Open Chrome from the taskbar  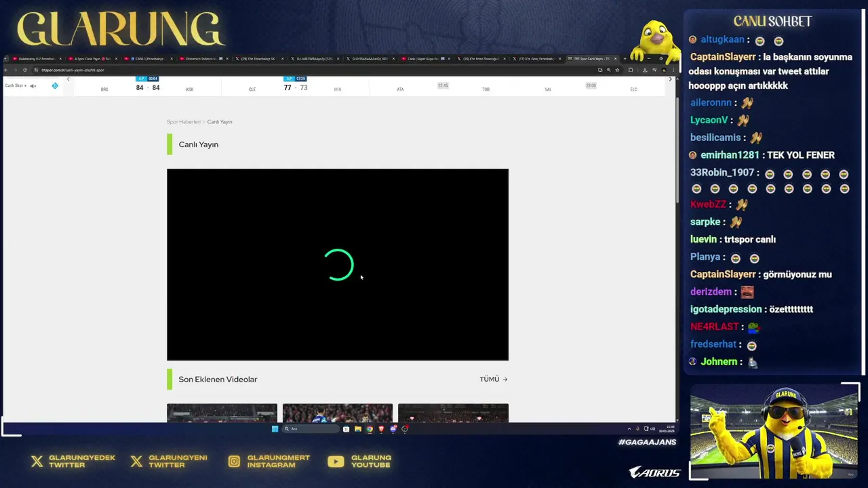point(370,429)
